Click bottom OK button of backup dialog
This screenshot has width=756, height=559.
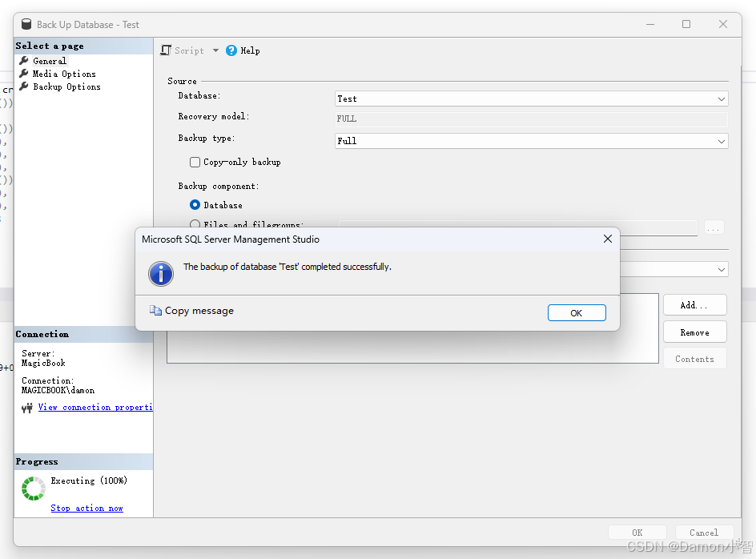(x=637, y=533)
